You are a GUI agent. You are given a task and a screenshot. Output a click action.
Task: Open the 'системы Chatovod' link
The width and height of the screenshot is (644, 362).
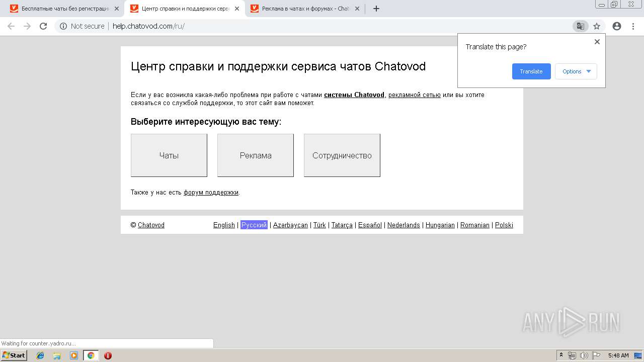tap(354, 95)
